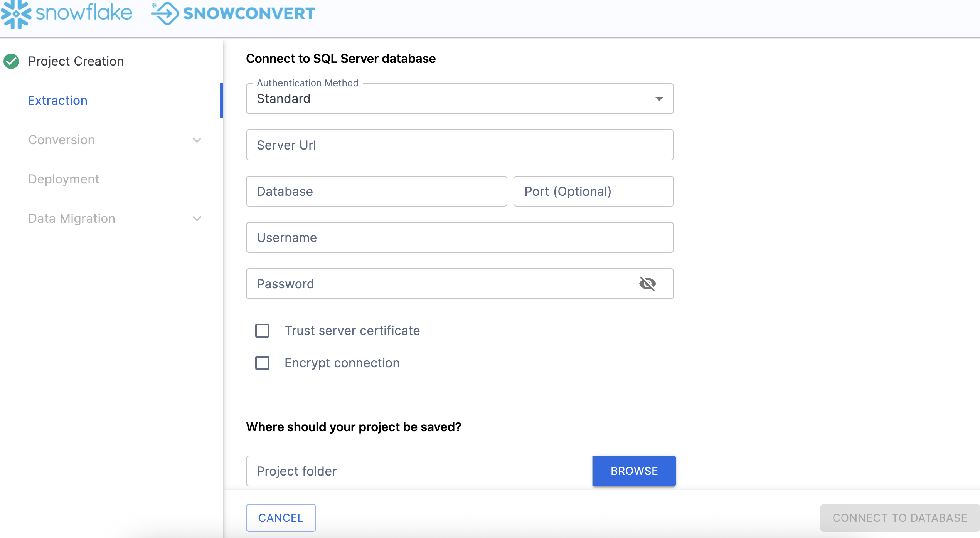Check the Encrypt connection option
The image size is (980, 538).
coord(262,363)
